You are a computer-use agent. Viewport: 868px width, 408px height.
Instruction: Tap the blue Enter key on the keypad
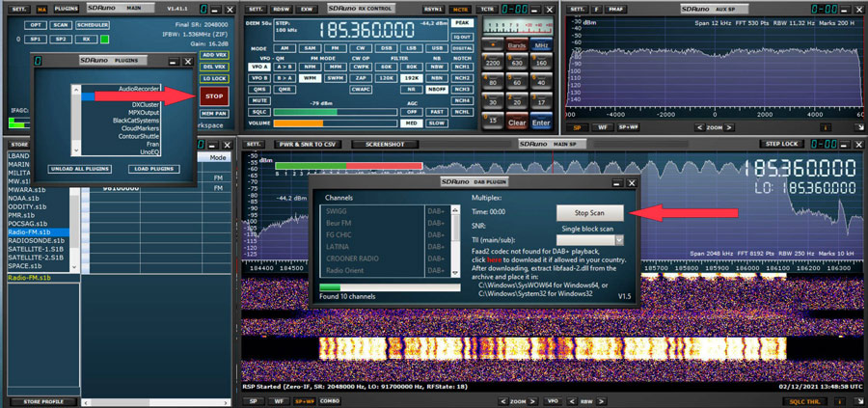tap(541, 122)
